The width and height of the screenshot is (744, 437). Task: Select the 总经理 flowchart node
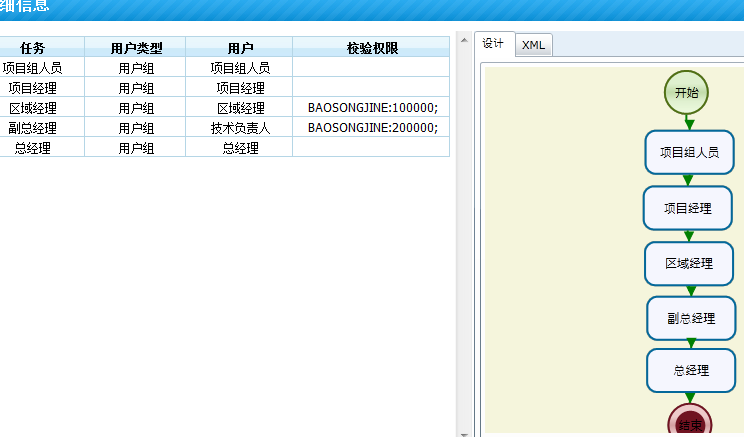pyautogui.click(x=691, y=370)
